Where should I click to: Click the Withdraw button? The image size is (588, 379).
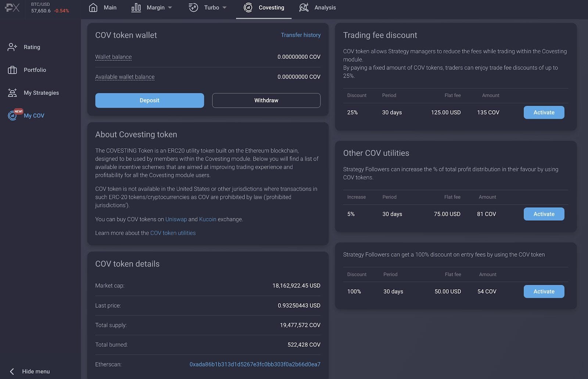pos(266,100)
